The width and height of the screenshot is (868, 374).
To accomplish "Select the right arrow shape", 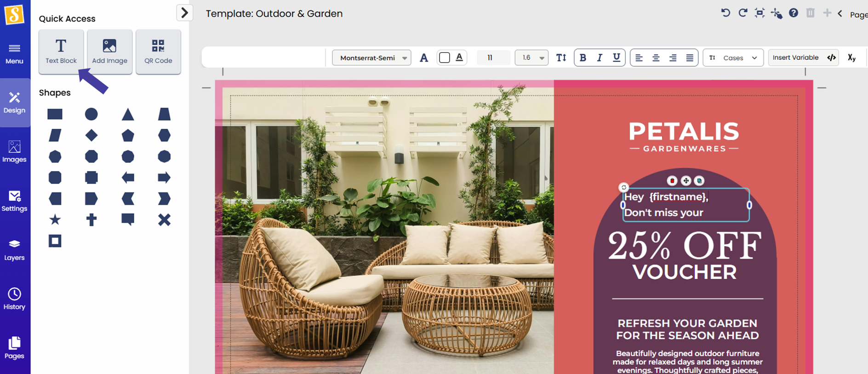I will 164,178.
